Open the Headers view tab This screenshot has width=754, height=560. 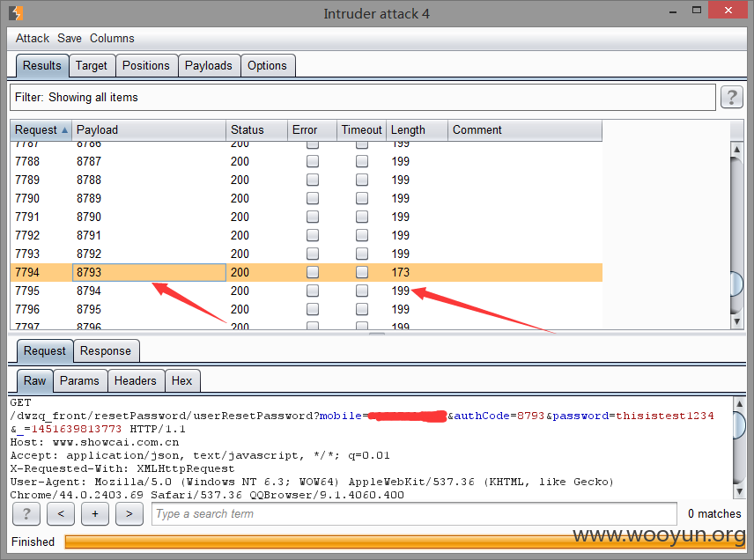tap(136, 381)
